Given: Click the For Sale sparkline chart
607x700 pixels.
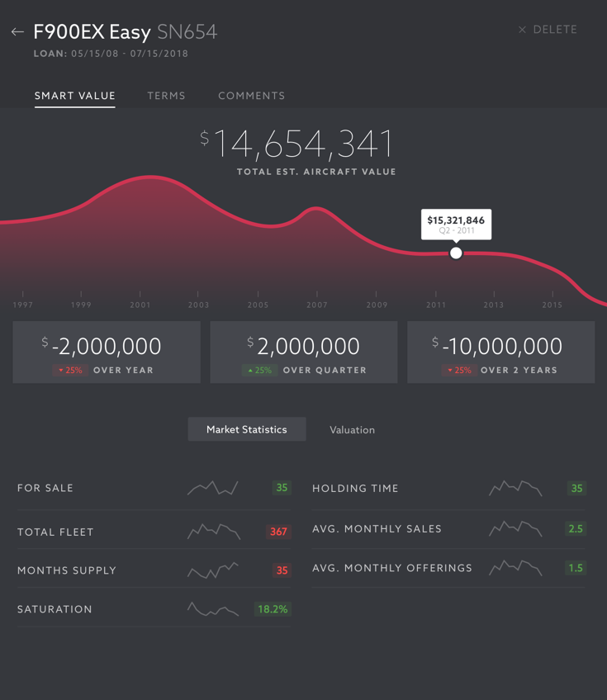Looking at the screenshot, I should (213, 488).
